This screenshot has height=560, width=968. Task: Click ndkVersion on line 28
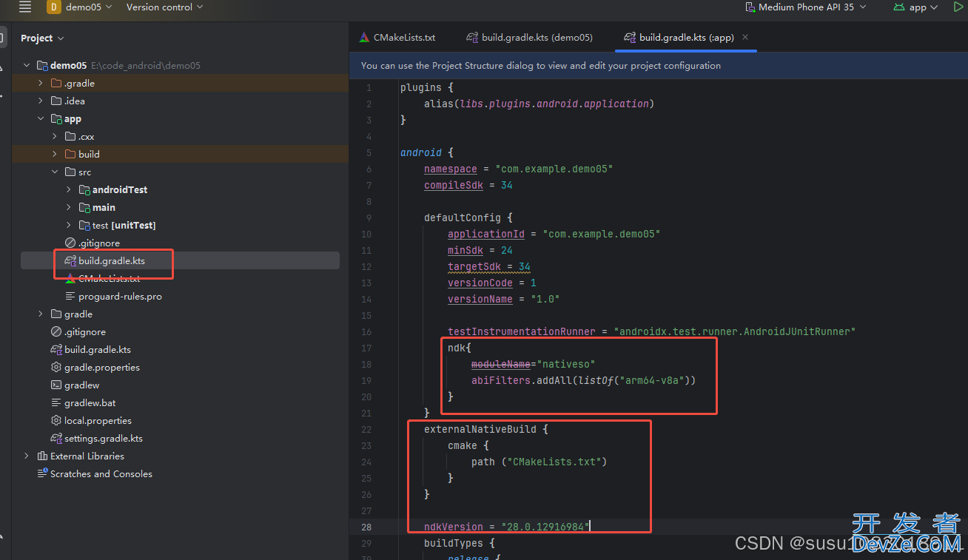coord(454,527)
